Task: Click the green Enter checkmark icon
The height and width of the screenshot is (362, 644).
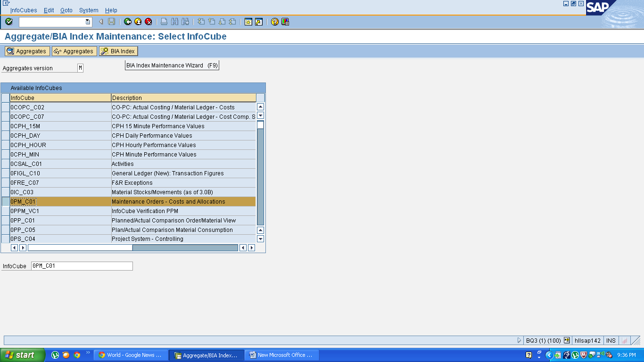Action: pyautogui.click(x=9, y=22)
